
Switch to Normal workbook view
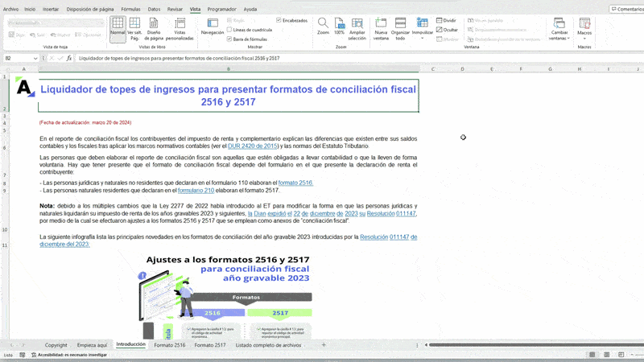pos(118,29)
